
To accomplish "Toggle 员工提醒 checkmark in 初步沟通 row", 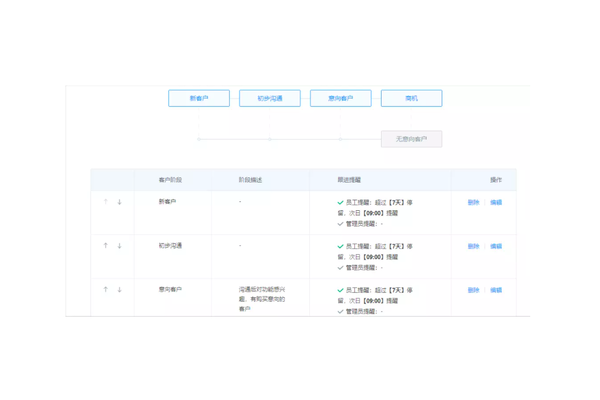I will [x=340, y=247].
